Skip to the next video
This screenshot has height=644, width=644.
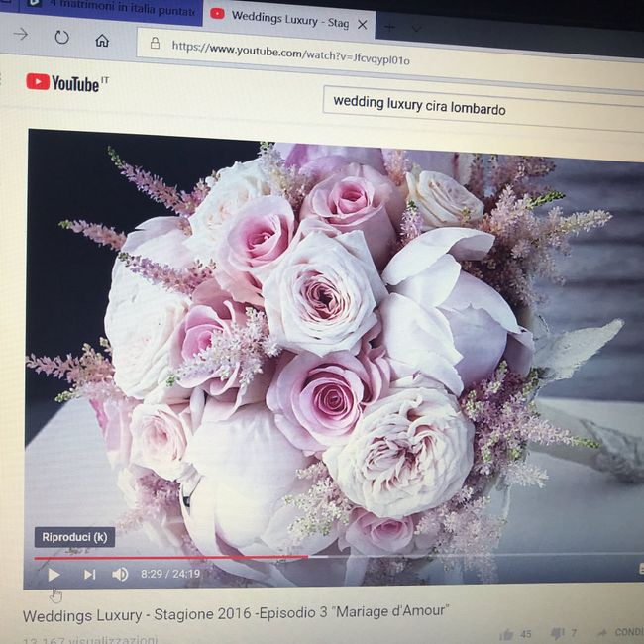click(89, 574)
